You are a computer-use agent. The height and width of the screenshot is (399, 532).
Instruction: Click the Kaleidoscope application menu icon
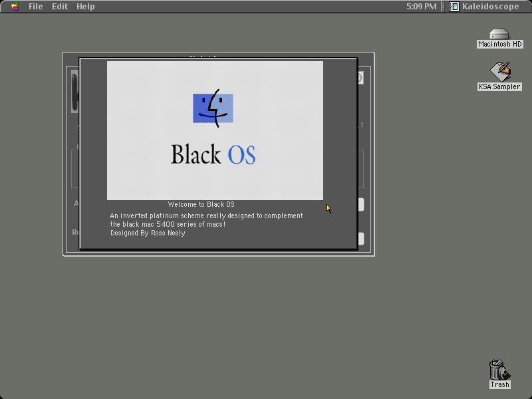pyautogui.click(x=454, y=7)
